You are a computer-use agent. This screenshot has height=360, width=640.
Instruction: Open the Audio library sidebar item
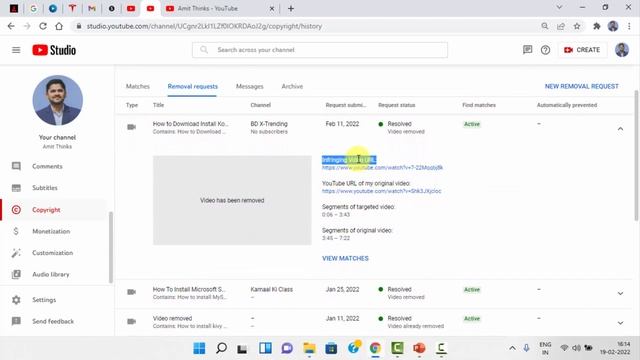click(x=51, y=275)
